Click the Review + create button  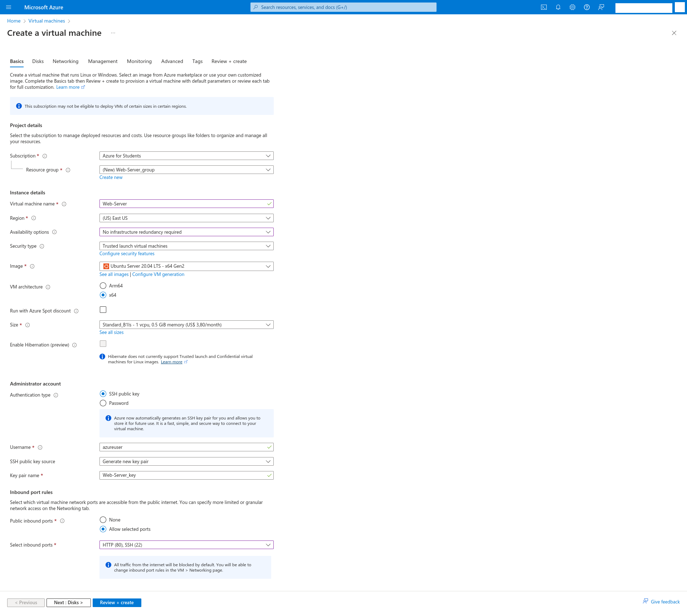pyautogui.click(x=117, y=602)
